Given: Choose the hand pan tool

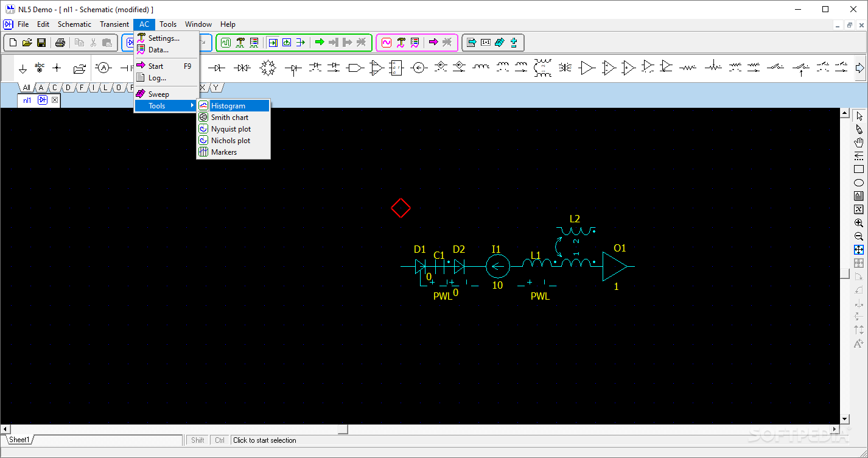Looking at the screenshot, I should click(x=859, y=143).
